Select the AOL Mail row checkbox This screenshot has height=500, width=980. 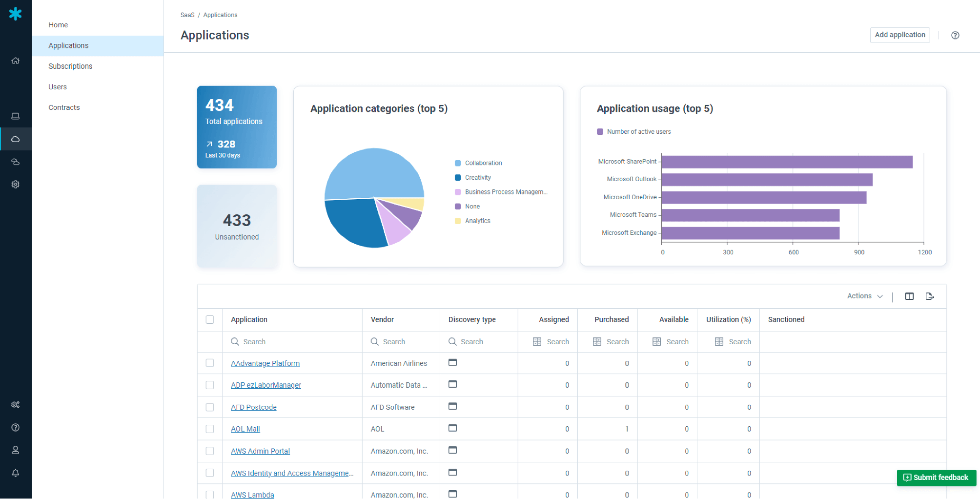coord(210,429)
